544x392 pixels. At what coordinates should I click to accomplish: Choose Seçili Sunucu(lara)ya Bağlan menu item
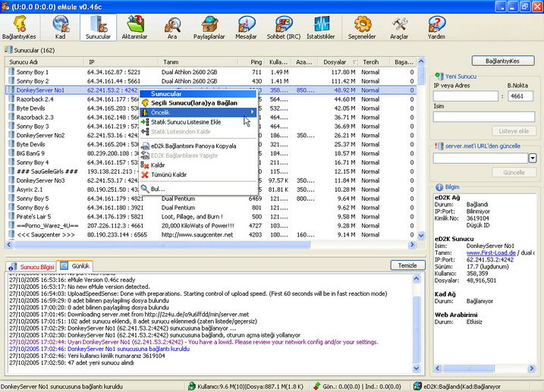coord(198,103)
